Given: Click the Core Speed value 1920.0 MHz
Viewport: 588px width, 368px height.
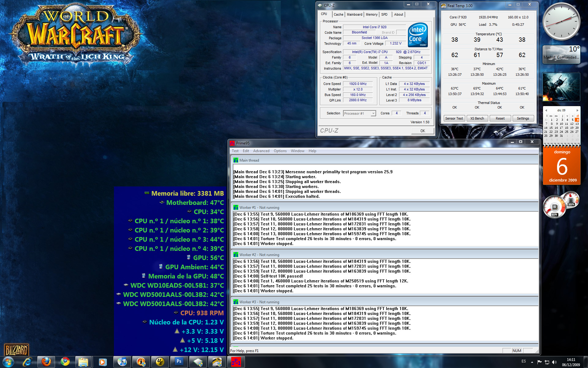Looking at the screenshot, I should click(x=358, y=84).
